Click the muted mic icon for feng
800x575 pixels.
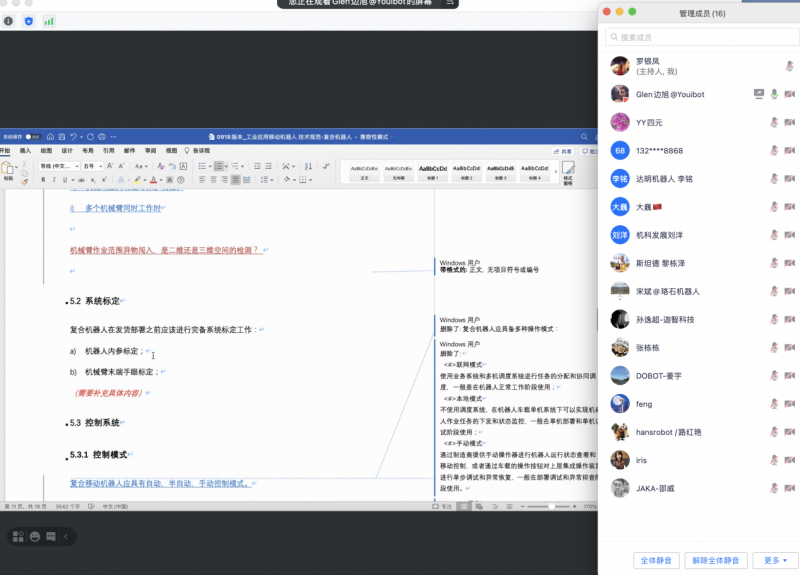click(774, 405)
